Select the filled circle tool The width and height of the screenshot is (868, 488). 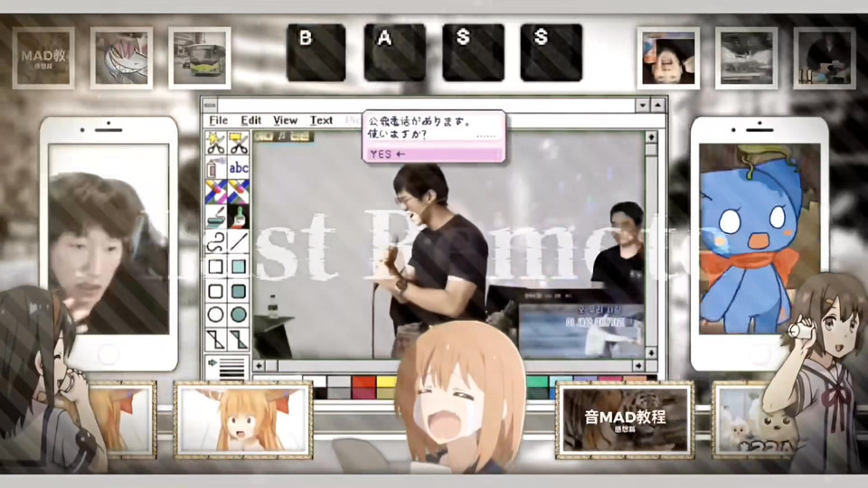[239, 314]
